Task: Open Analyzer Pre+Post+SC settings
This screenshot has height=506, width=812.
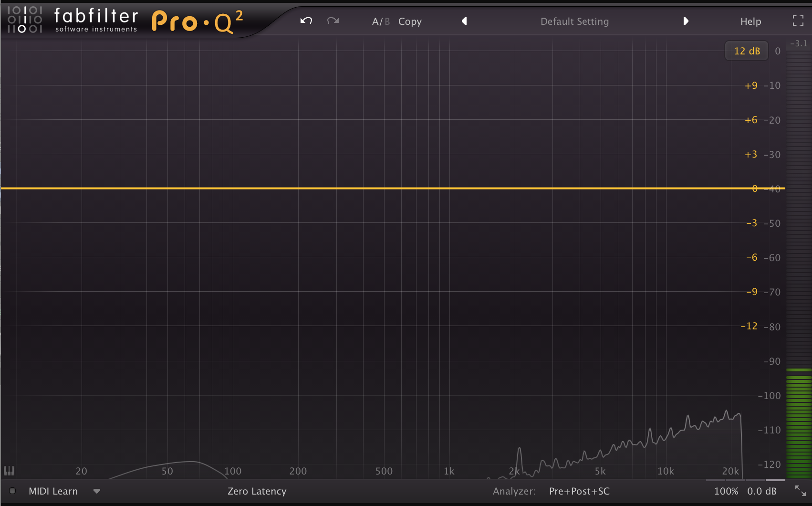Action: tap(579, 491)
